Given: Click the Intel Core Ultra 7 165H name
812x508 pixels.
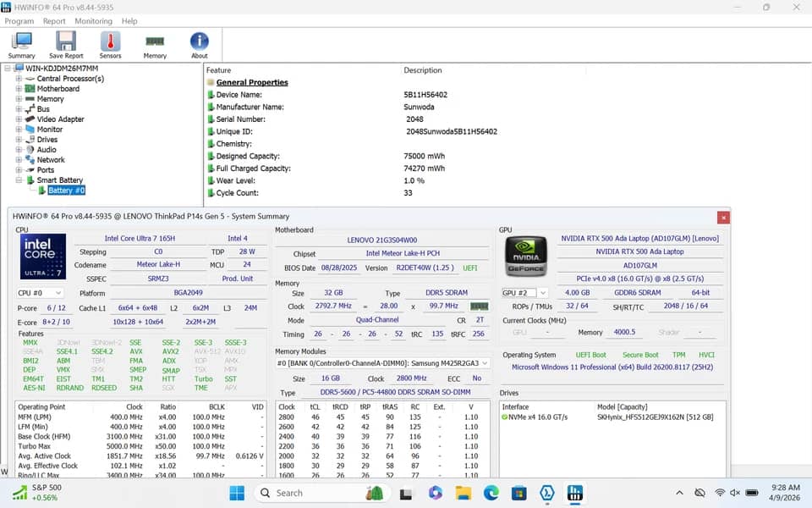Looking at the screenshot, I should pos(140,239).
